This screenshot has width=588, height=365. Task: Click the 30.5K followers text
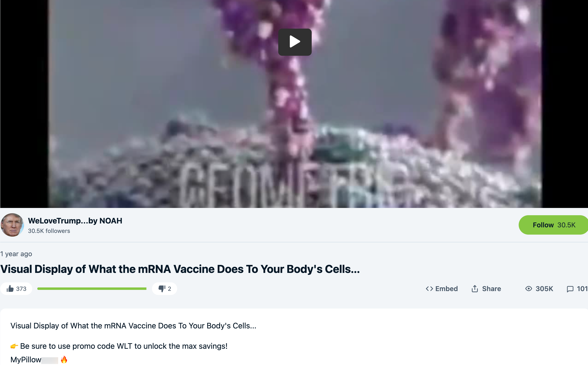click(x=49, y=231)
